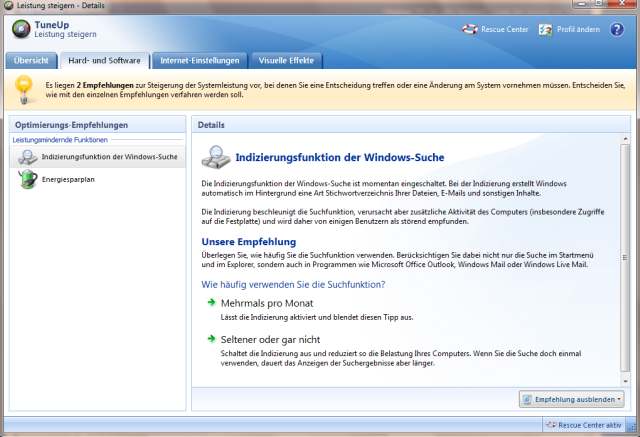Choose Seltener oder gar nicht option
640x437 pixels.
270,339
